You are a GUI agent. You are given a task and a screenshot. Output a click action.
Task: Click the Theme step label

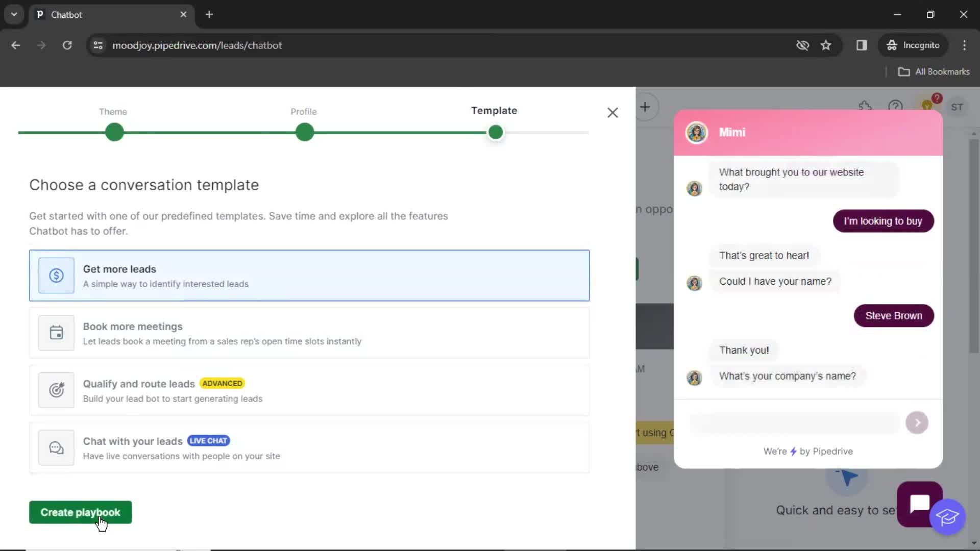pyautogui.click(x=113, y=112)
